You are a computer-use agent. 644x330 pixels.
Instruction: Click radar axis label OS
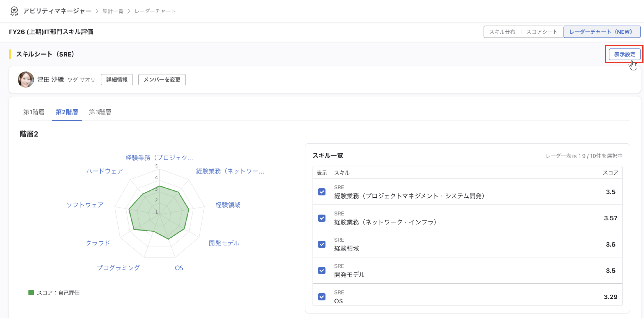(x=179, y=268)
